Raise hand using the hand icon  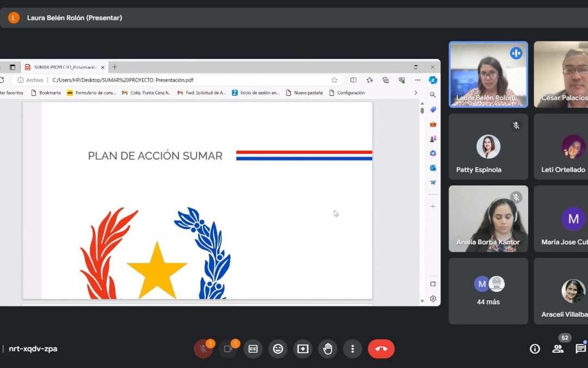pyautogui.click(x=328, y=349)
